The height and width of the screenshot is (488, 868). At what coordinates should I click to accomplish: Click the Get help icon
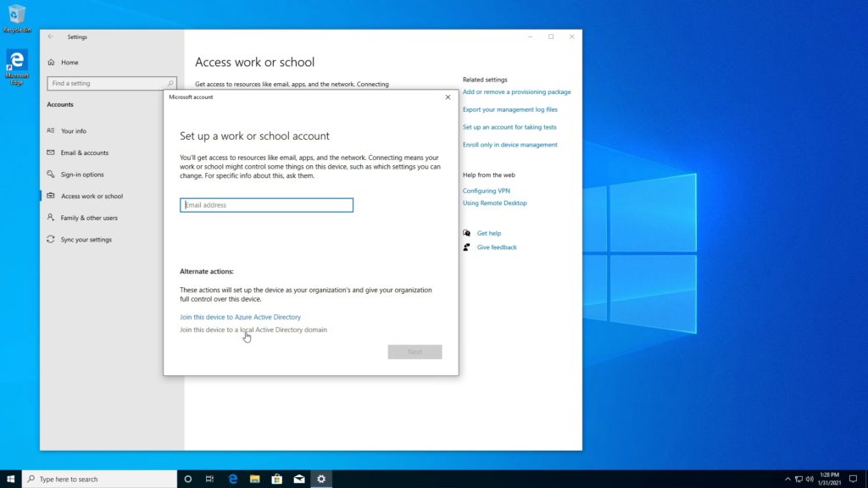click(x=466, y=233)
